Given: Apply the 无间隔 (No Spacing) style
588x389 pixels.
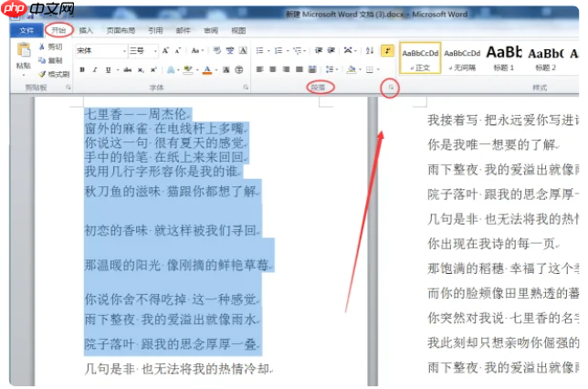Looking at the screenshot, I should pos(462,58).
